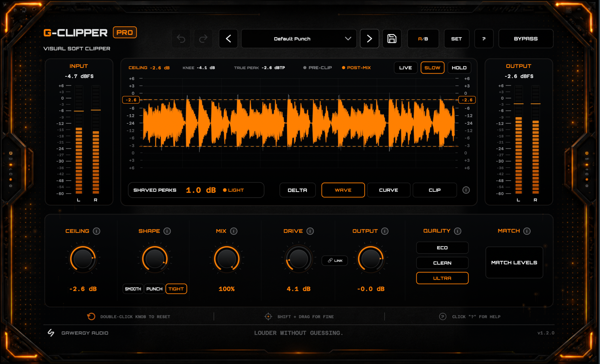The height and width of the screenshot is (364, 600).
Task: Click the footer help question mark icon
Action: point(443,316)
